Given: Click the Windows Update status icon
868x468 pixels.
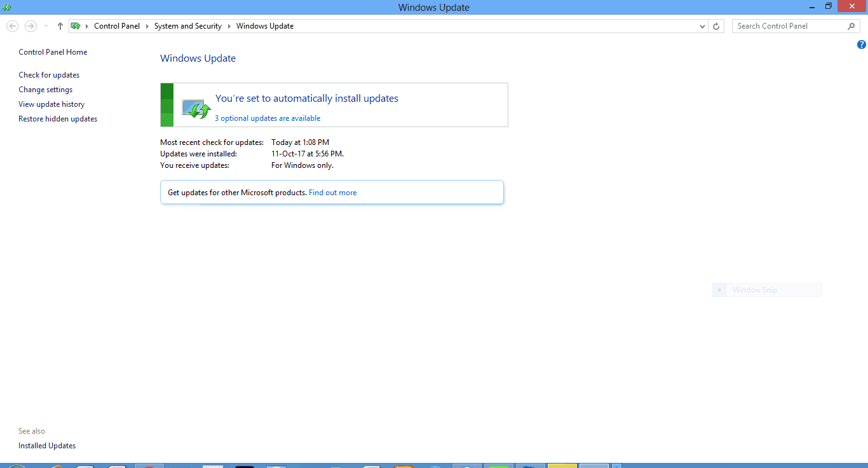Looking at the screenshot, I should pos(196,108).
